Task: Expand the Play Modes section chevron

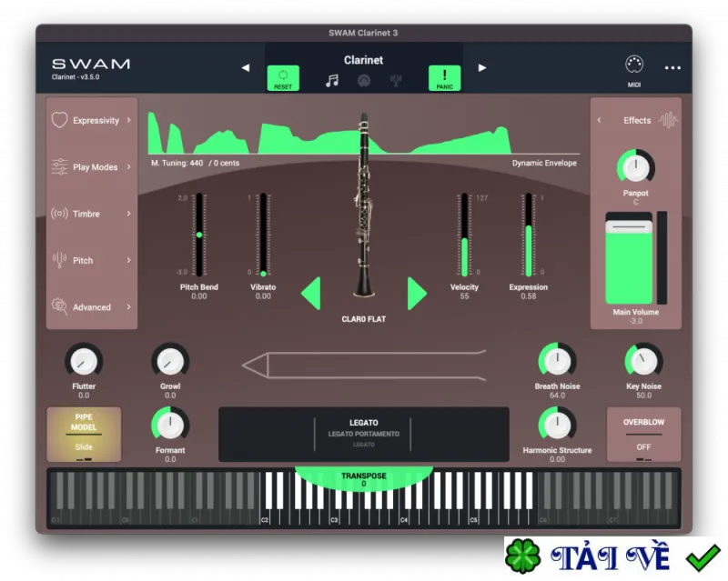Action: pos(128,166)
